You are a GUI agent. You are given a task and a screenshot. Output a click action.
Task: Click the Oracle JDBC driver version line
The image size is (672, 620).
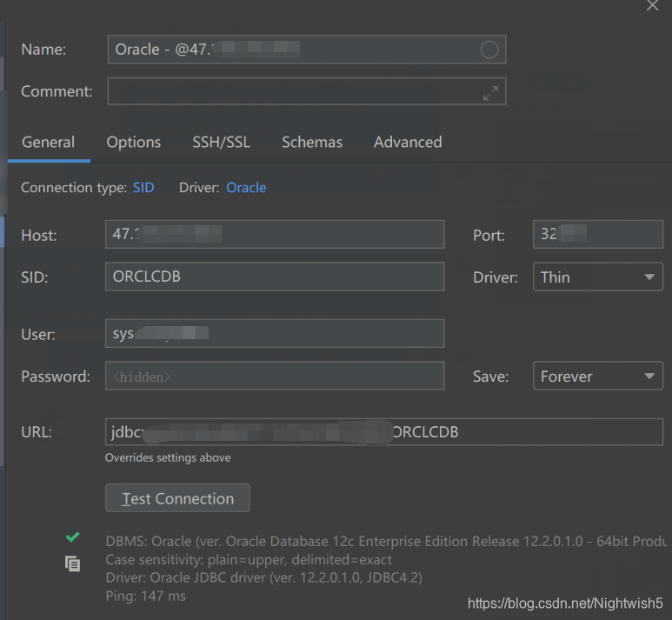tap(264, 578)
